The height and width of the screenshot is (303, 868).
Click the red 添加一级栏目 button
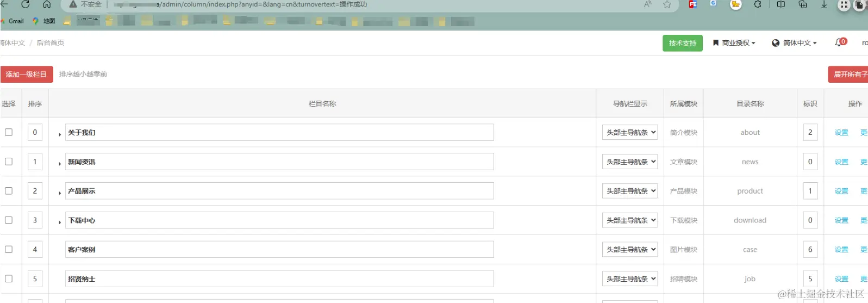(27, 74)
